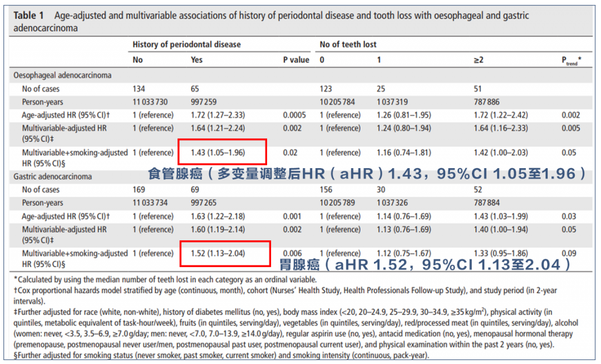Click the case count "52"
The image size is (601, 364).
(x=477, y=190)
